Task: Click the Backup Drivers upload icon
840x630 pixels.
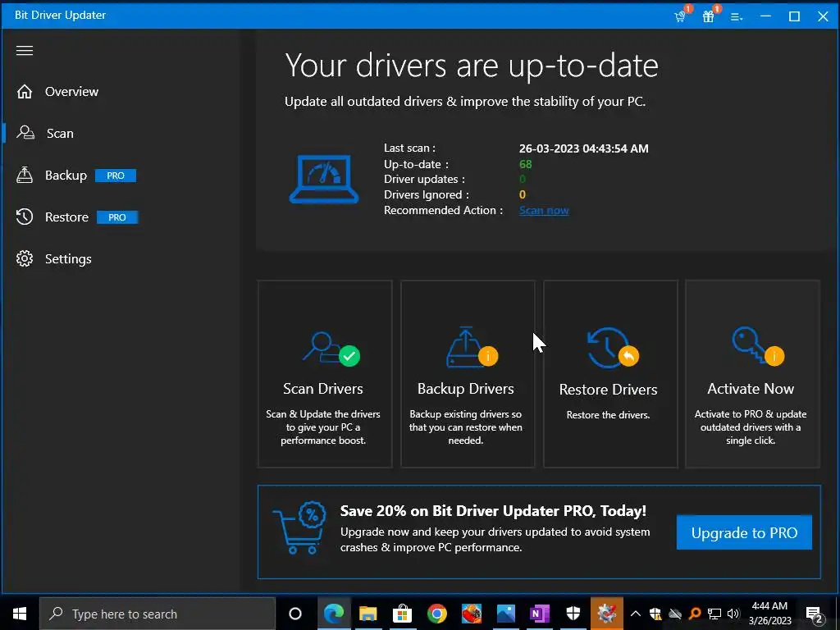Action: click(x=472, y=347)
